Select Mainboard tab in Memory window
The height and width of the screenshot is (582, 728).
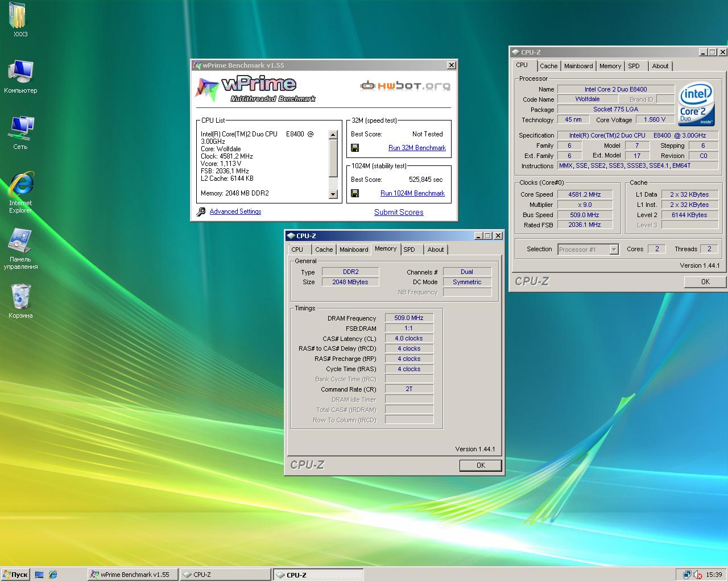354,250
